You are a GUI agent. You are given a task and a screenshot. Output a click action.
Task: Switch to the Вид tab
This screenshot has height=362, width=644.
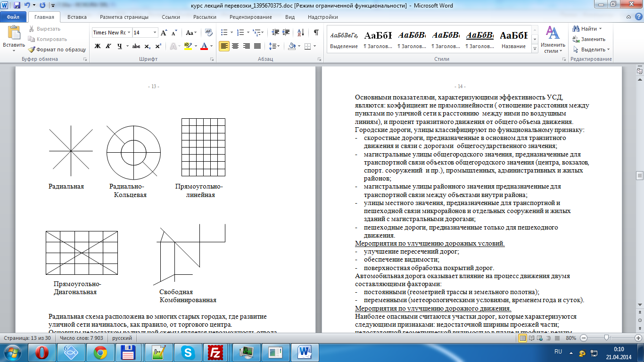point(290,17)
